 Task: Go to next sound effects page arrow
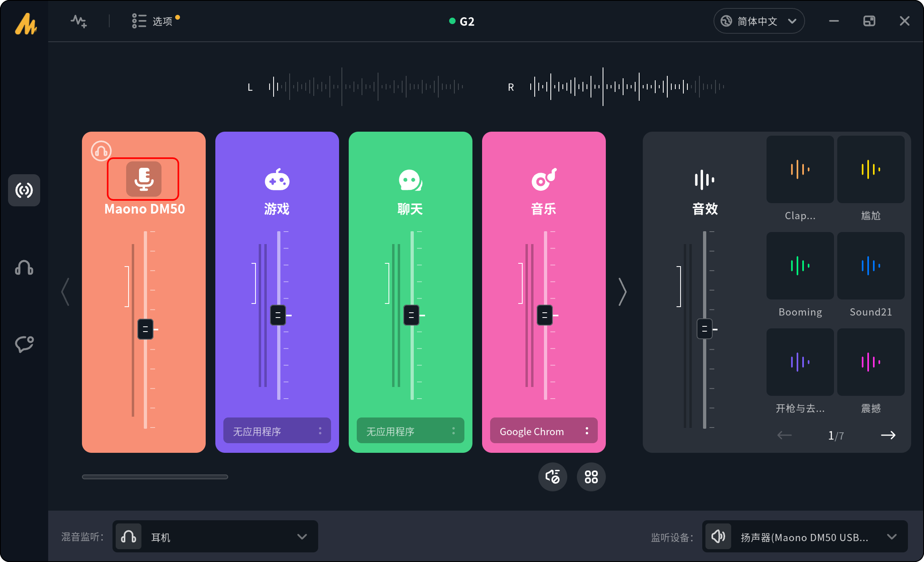coord(888,435)
